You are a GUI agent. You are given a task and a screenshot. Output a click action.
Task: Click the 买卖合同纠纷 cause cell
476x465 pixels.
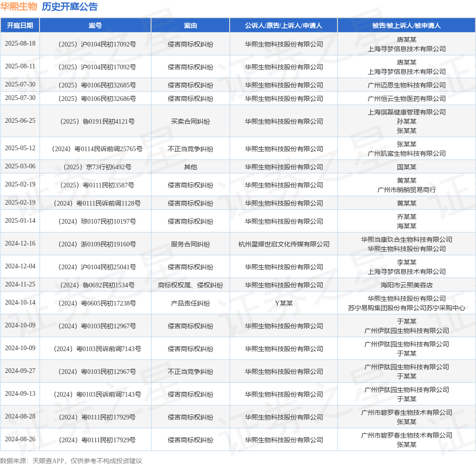pos(190,121)
